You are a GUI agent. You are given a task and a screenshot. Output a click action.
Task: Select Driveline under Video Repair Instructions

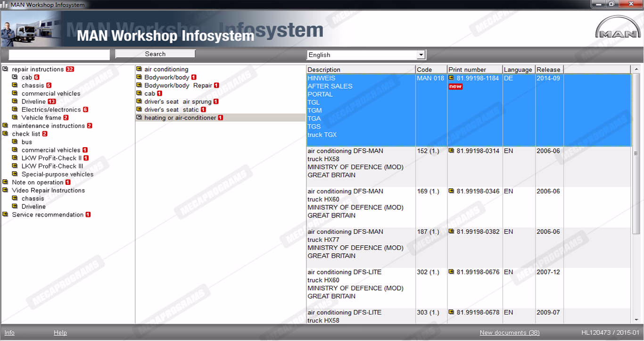point(33,206)
